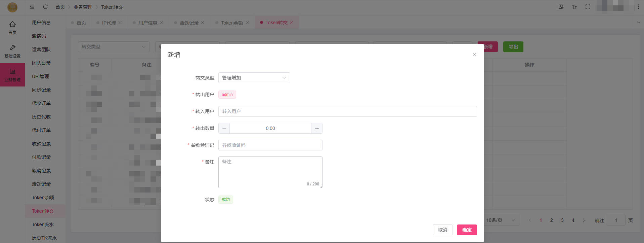Viewport: 644px width, 243px height.
Task: Go to 首页 home icon in sidebar
Action: pyautogui.click(x=12, y=27)
